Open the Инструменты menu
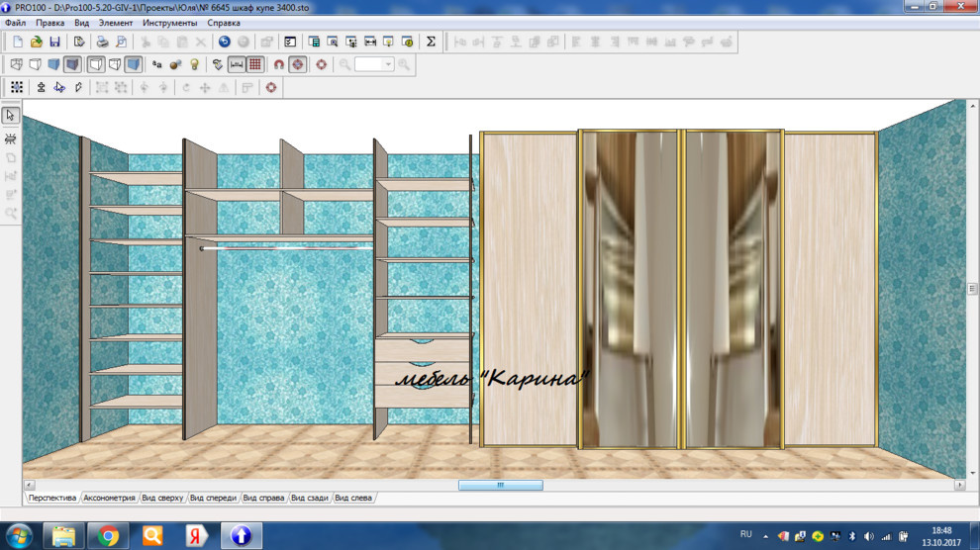The height and width of the screenshot is (550, 980). coord(168,22)
